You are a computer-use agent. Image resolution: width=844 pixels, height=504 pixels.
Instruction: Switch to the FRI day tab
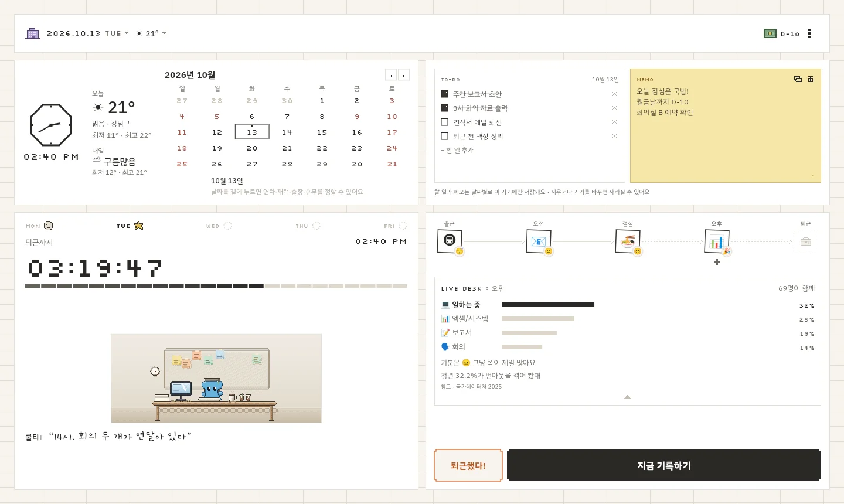click(x=396, y=226)
